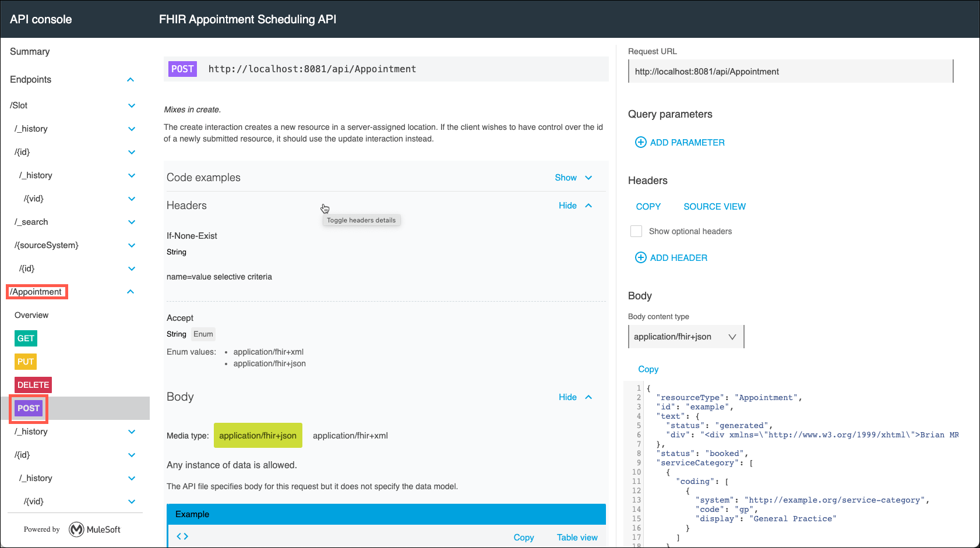Image resolution: width=980 pixels, height=548 pixels.
Task: Click /{sourceSystem} endpoint label
Action: [47, 245]
